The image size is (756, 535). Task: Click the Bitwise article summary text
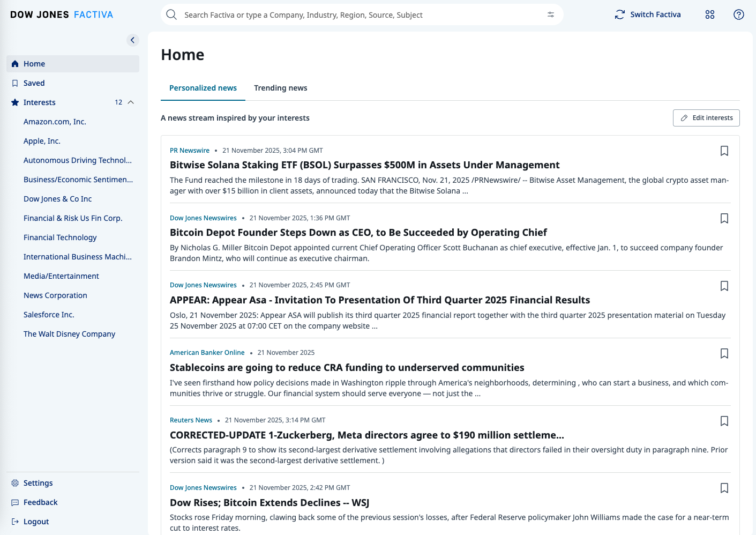point(449,185)
